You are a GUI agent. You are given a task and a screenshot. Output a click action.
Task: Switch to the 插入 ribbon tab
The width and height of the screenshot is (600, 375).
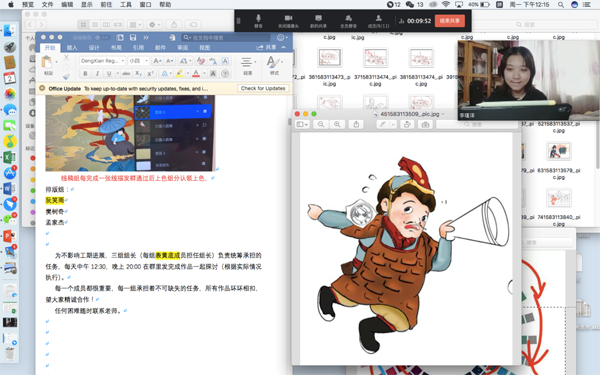click(x=72, y=48)
